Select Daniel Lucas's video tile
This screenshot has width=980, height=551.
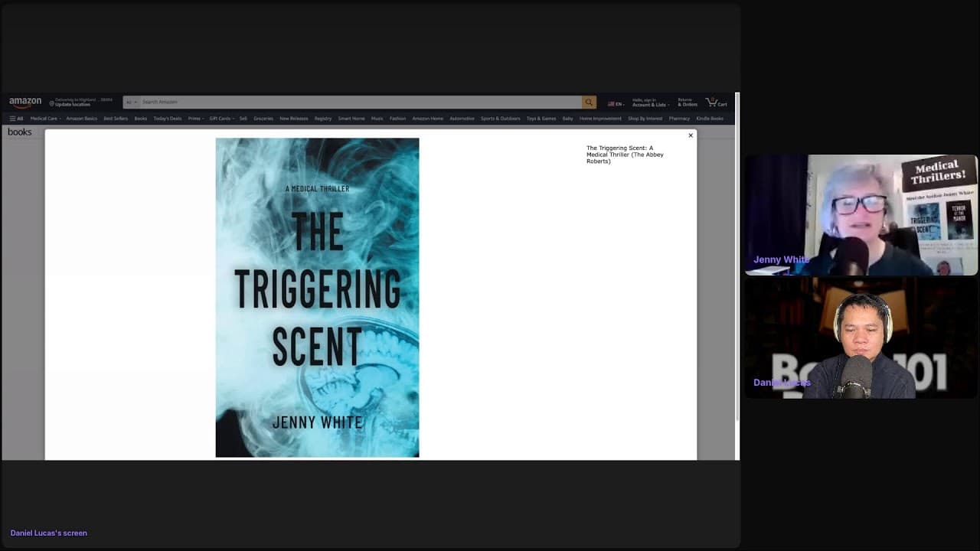(861, 338)
